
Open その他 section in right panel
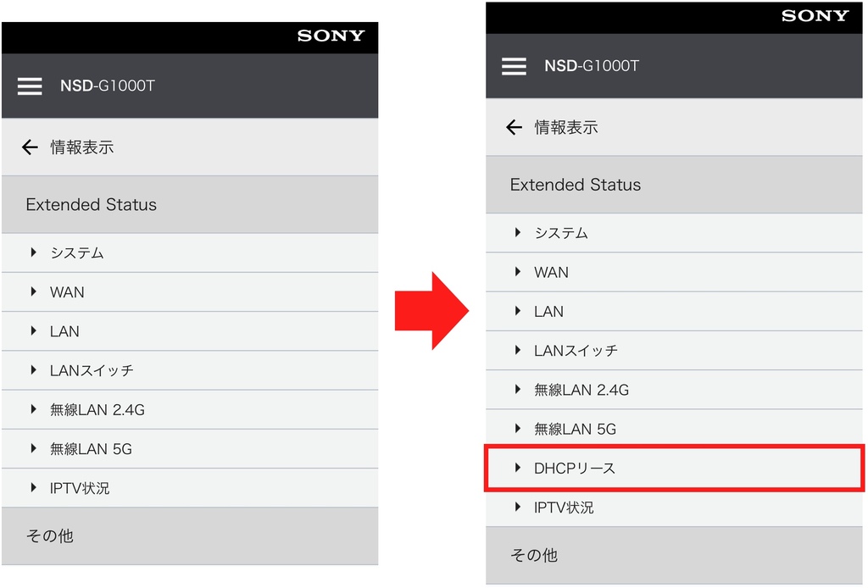point(674,555)
